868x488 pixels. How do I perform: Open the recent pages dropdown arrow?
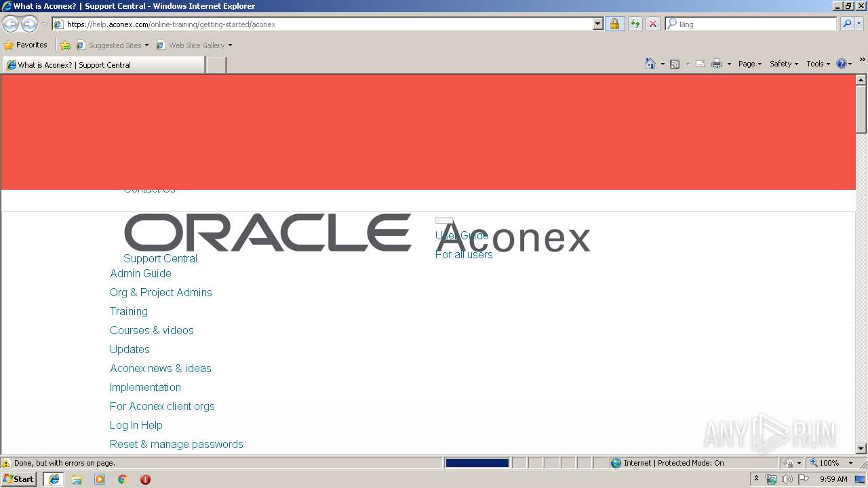44,24
